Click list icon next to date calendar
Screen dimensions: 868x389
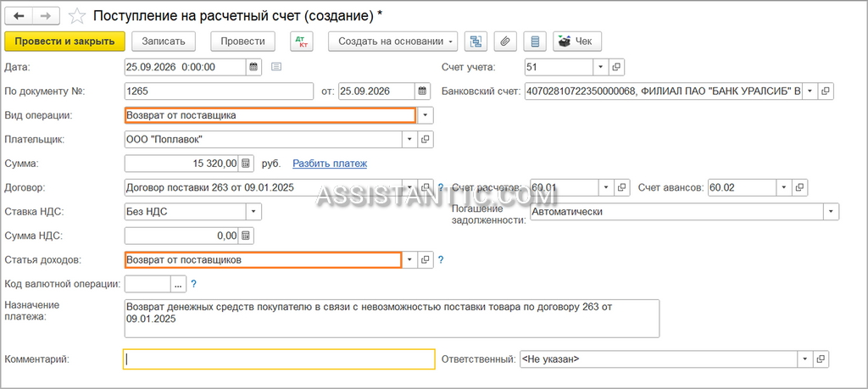276,67
